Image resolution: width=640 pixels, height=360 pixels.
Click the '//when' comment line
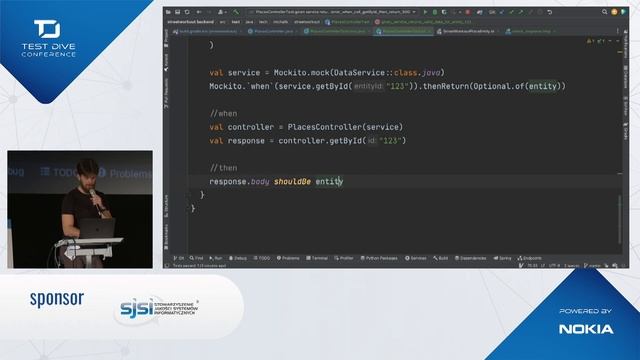pyautogui.click(x=223, y=114)
